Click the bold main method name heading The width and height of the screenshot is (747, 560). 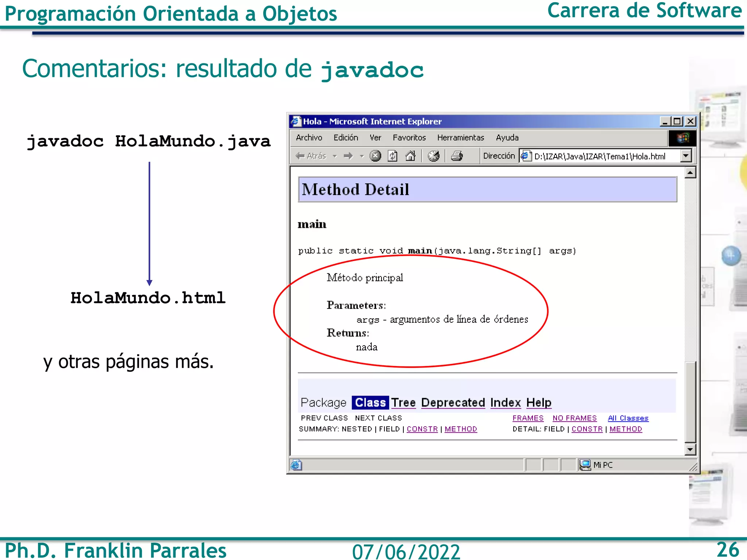coord(312,224)
